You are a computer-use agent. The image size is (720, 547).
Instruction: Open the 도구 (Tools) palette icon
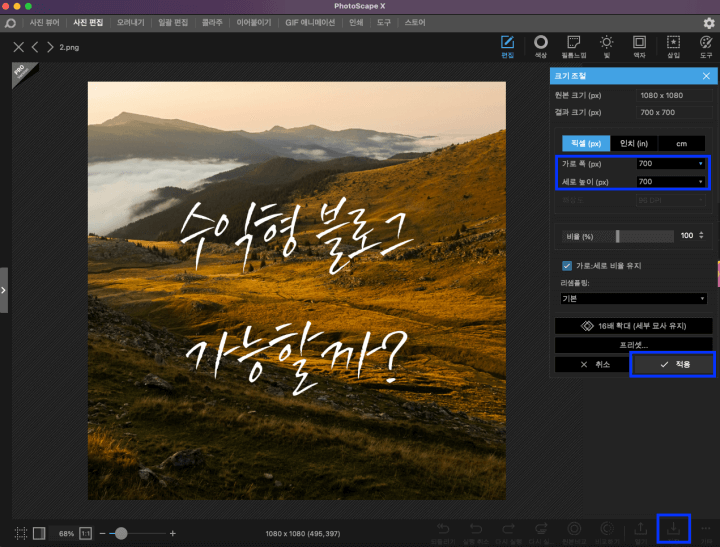coord(706,46)
